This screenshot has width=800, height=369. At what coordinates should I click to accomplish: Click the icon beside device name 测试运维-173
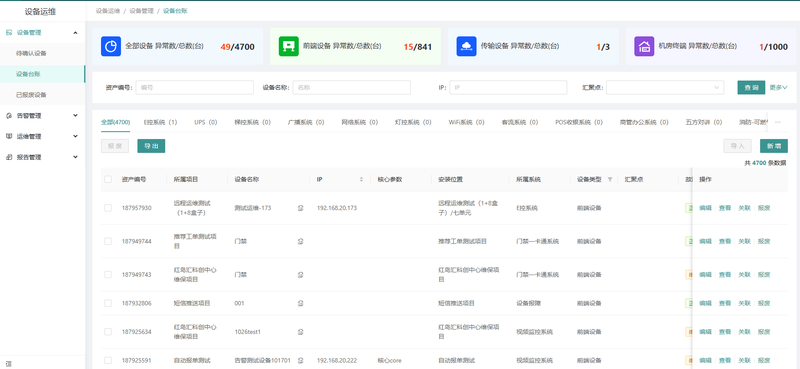coord(301,208)
